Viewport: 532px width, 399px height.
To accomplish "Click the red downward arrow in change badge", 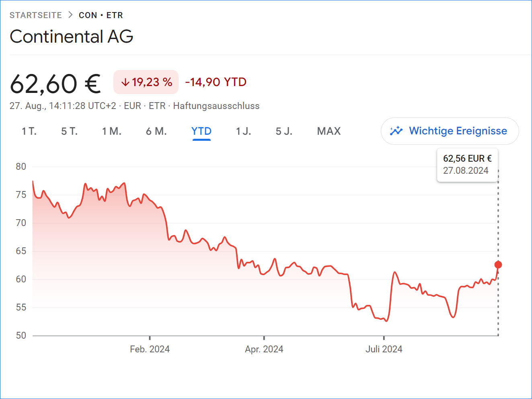I will (x=125, y=82).
